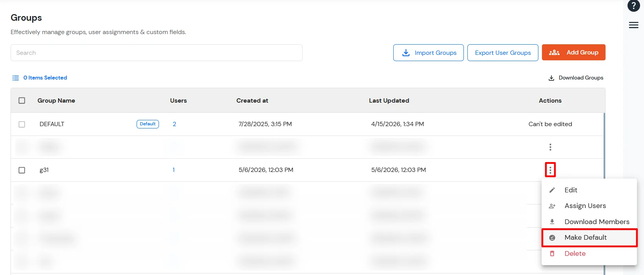Click the Export User Groups button
This screenshot has height=275, width=644.
pyautogui.click(x=503, y=52)
